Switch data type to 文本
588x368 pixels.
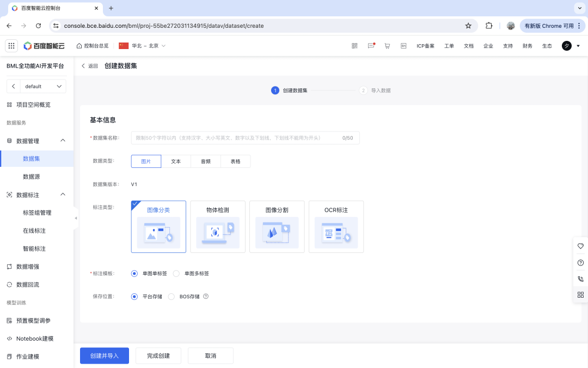[176, 161]
